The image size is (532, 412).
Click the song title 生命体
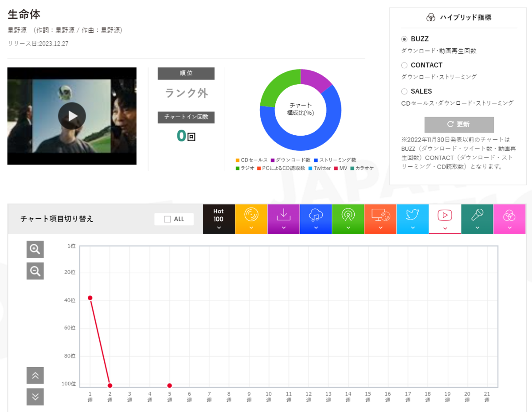tap(24, 14)
